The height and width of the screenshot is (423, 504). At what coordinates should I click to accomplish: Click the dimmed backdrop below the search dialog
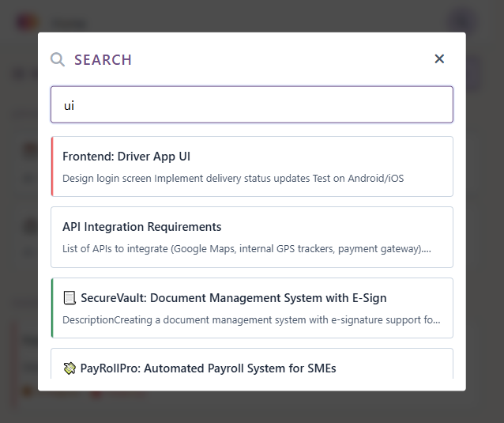251,406
